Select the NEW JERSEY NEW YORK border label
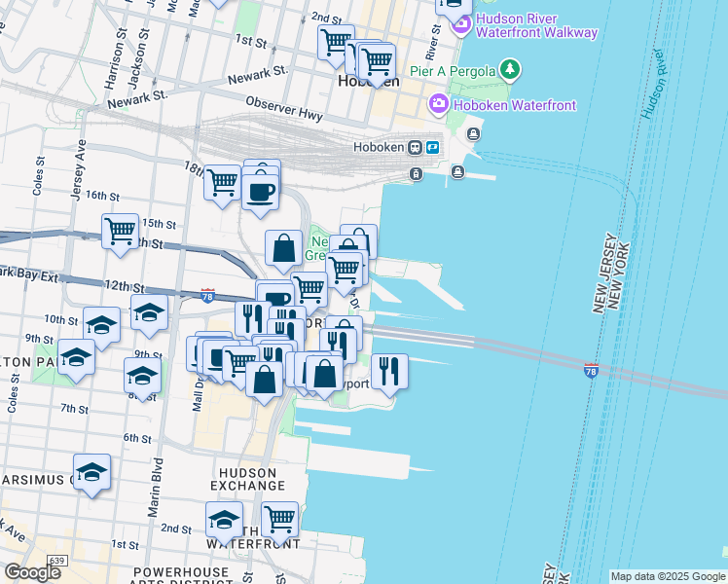The image size is (728, 584). pyautogui.click(x=612, y=273)
